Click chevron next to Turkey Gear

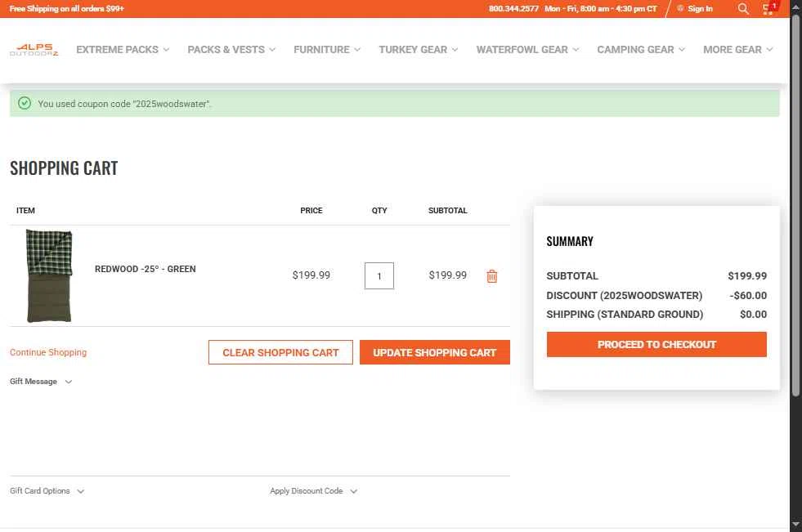[x=455, y=50]
